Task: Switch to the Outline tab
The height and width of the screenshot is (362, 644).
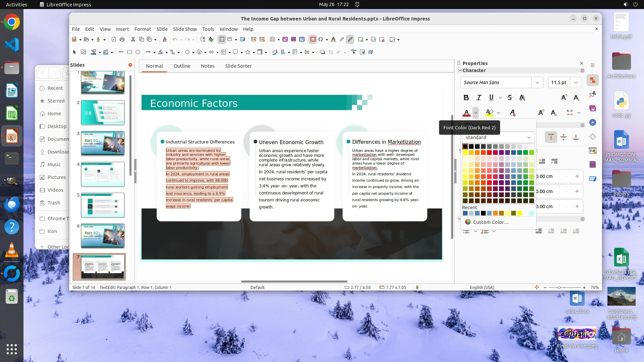Action: click(182, 66)
